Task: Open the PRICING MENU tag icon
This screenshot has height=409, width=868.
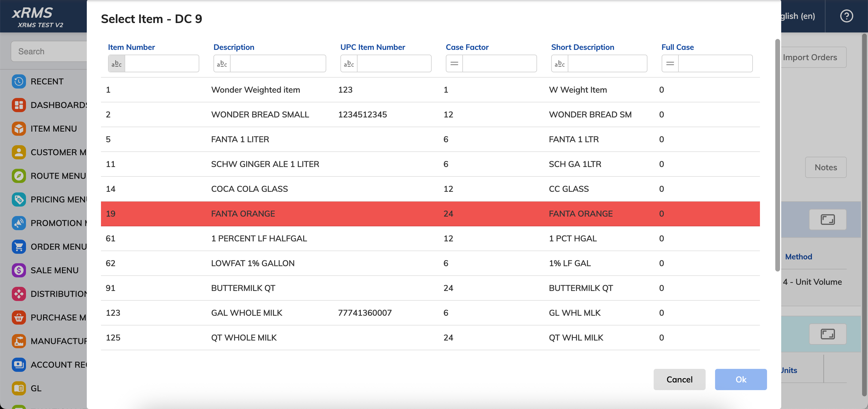Action: (19, 199)
